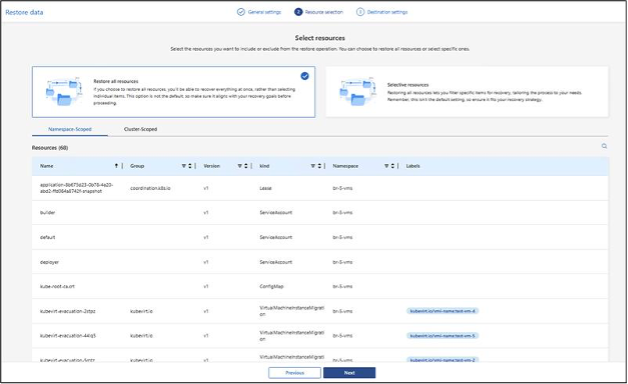Click the builder row name
Viewport: 628px width, 384px height.
[x=47, y=213]
